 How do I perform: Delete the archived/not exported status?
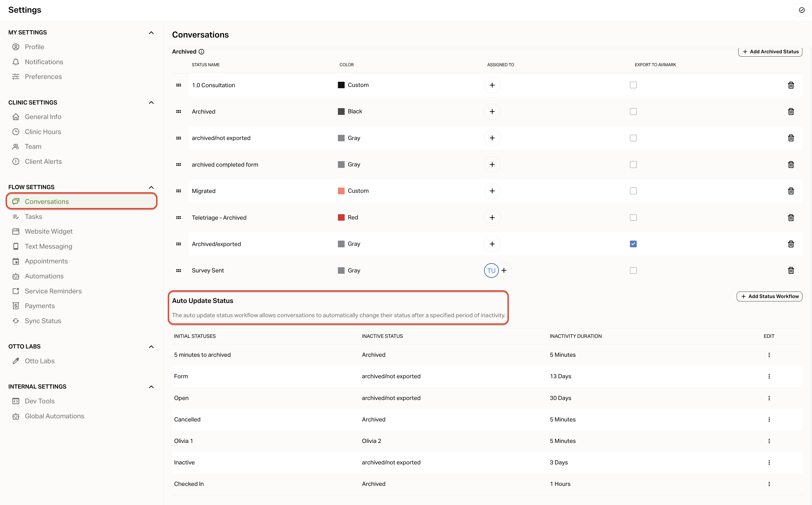click(x=791, y=138)
